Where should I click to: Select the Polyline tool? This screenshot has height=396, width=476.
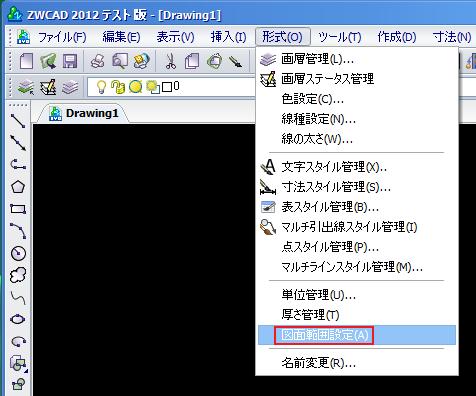[18, 165]
